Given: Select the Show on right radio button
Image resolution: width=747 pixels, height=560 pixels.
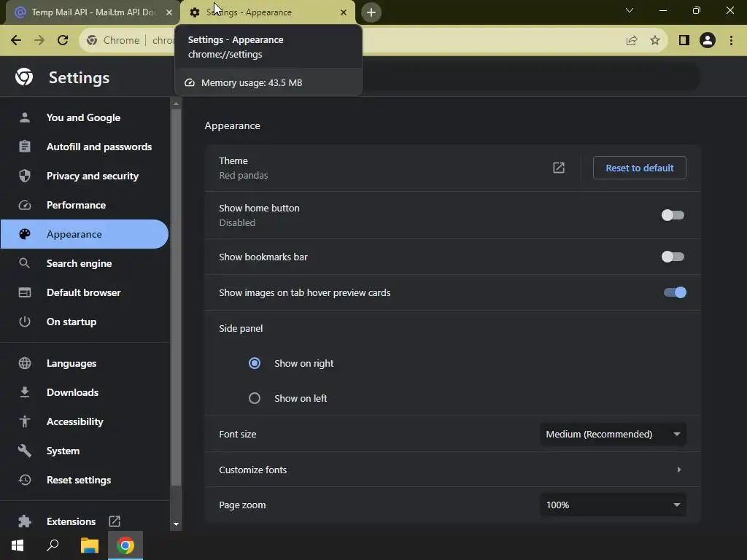Looking at the screenshot, I should [255, 363].
